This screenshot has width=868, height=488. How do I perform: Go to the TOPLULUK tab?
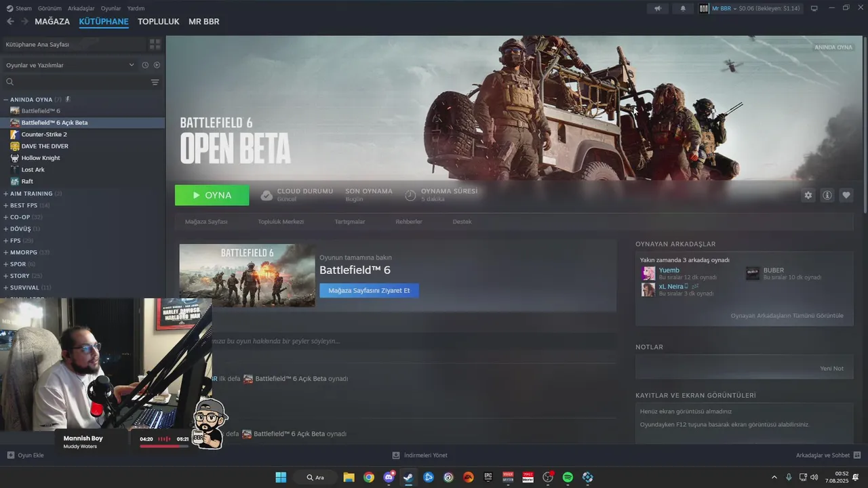tap(159, 22)
